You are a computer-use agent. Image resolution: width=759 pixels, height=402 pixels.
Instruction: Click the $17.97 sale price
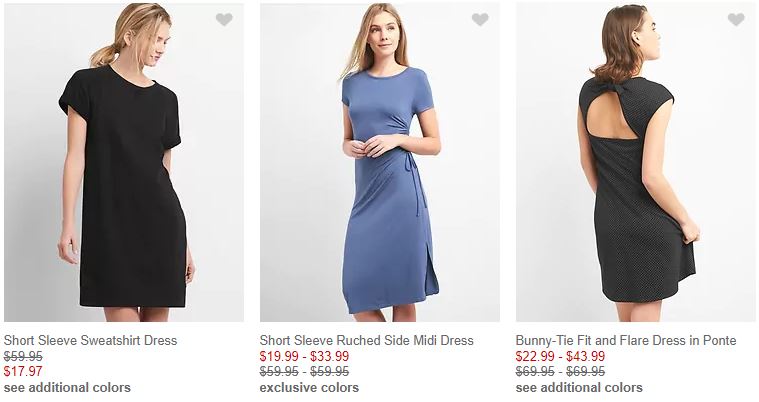(x=23, y=371)
